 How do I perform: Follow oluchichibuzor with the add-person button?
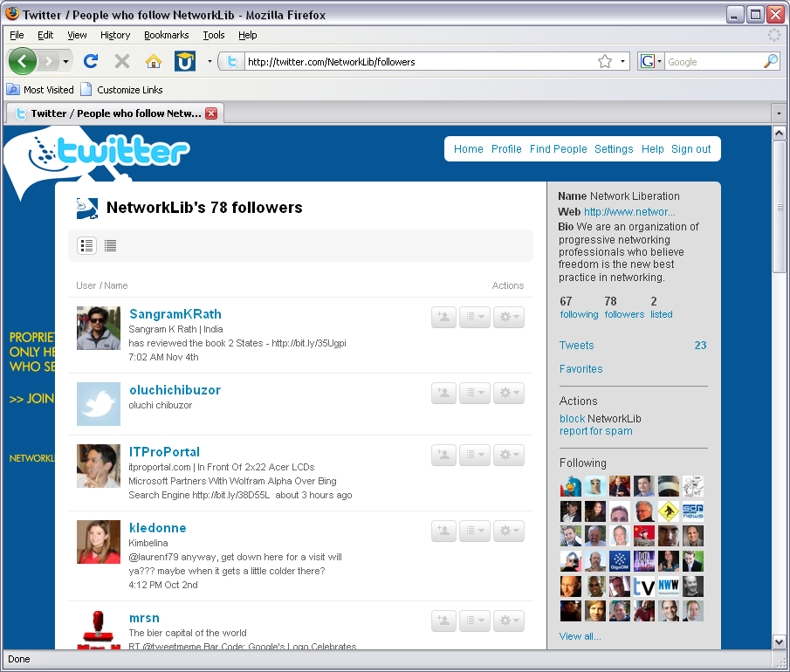coord(443,393)
